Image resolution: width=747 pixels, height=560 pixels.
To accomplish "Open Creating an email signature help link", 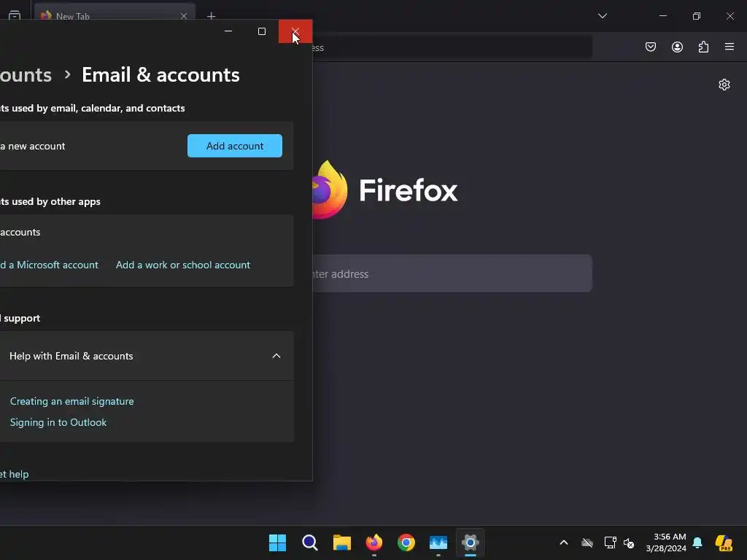I will point(72,402).
